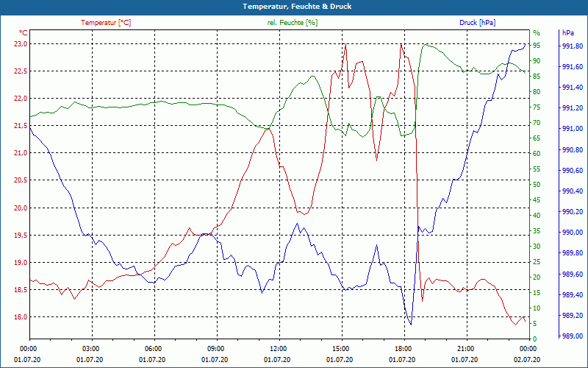Click the 85 humidity axis value
Screen dimensions: 588x368
537,77
